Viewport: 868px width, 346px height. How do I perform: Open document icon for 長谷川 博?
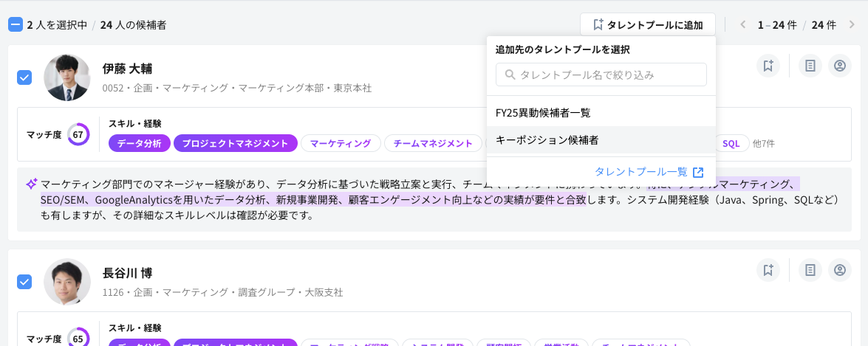pyautogui.click(x=810, y=270)
